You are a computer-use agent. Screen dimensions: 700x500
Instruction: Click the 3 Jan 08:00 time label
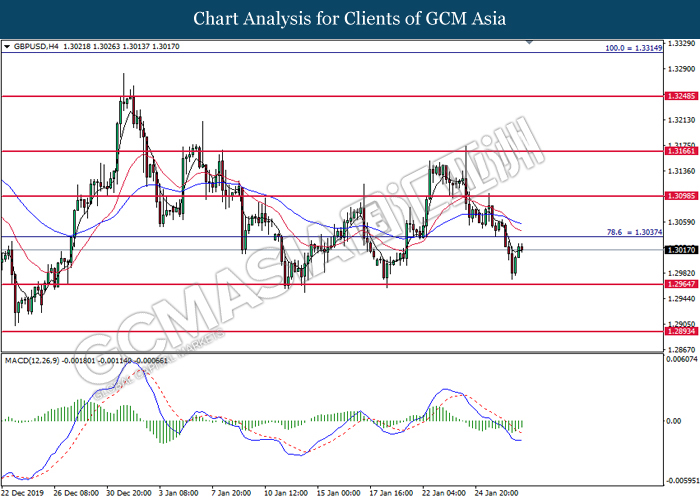pos(179,493)
